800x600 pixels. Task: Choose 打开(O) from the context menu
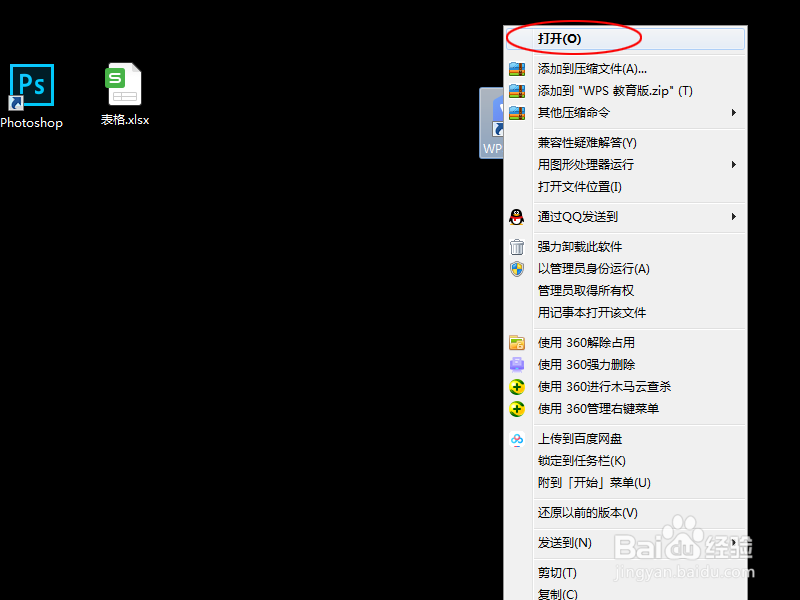tap(625, 39)
